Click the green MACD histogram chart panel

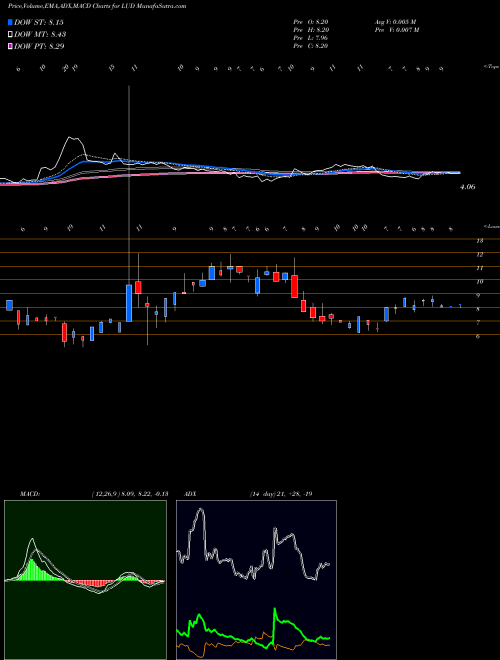(x=85, y=580)
